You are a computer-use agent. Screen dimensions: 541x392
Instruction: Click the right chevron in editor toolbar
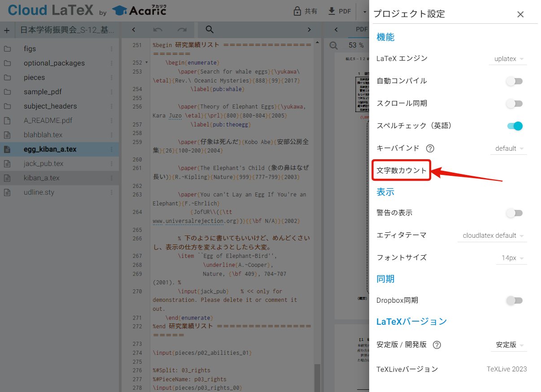[309, 30]
